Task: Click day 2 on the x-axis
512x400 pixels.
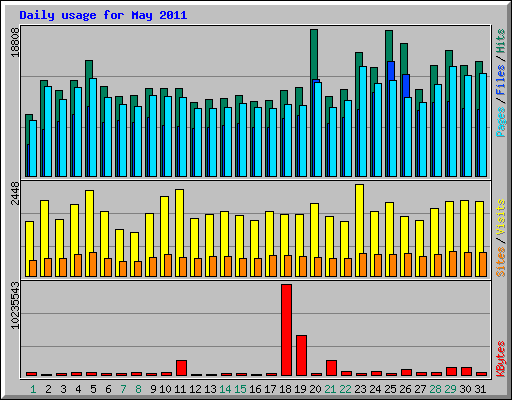Action: 48,389
